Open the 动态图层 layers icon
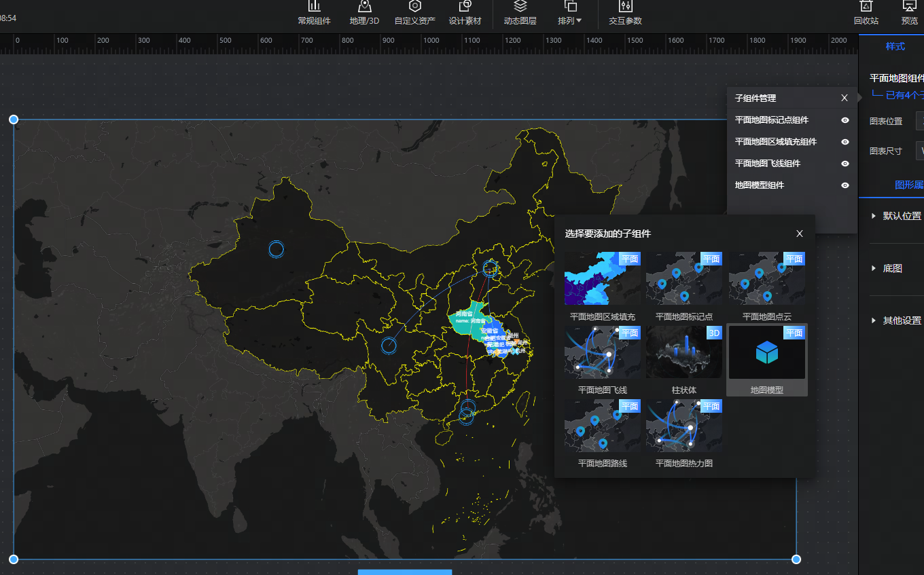The width and height of the screenshot is (924, 575). [520, 7]
